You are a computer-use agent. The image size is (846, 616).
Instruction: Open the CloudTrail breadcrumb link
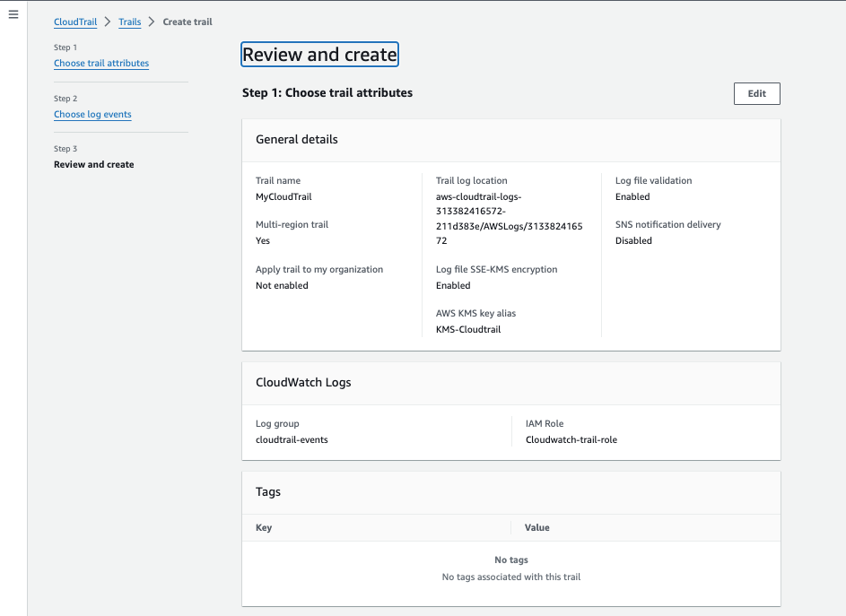coord(74,22)
